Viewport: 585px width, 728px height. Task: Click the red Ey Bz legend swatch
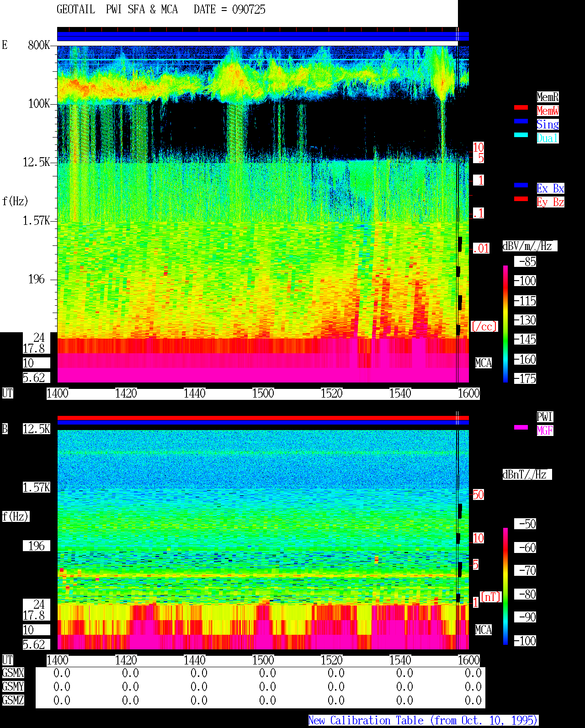point(521,199)
